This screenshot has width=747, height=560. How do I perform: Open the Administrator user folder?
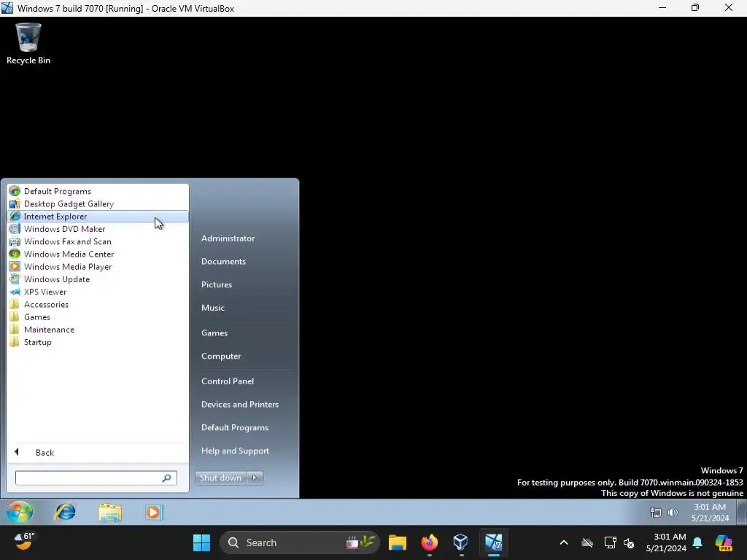click(228, 238)
